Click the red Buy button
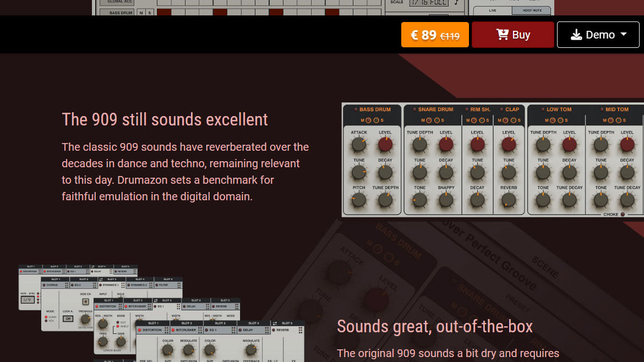 click(513, 35)
